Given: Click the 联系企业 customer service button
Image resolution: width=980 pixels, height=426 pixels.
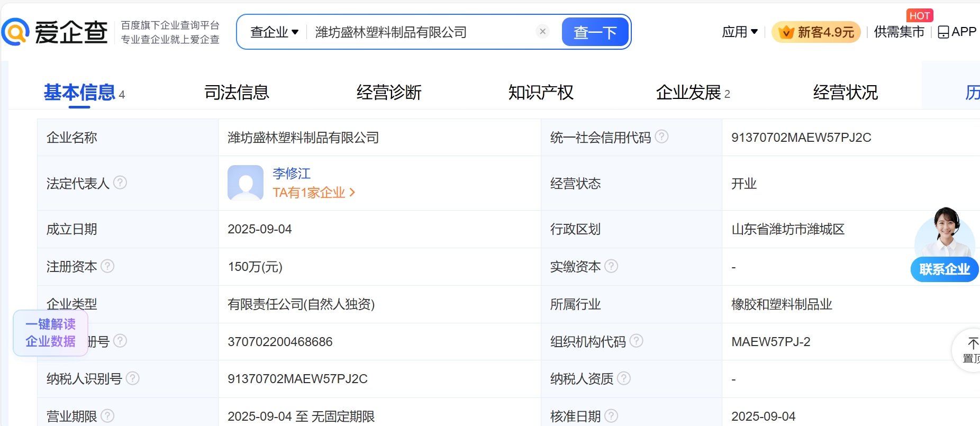Looking at the screenshot, I should pos(945,269).
